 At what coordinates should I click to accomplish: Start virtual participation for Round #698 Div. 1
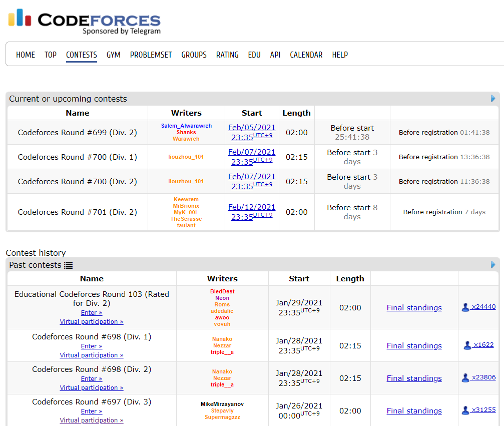point(92,355)
